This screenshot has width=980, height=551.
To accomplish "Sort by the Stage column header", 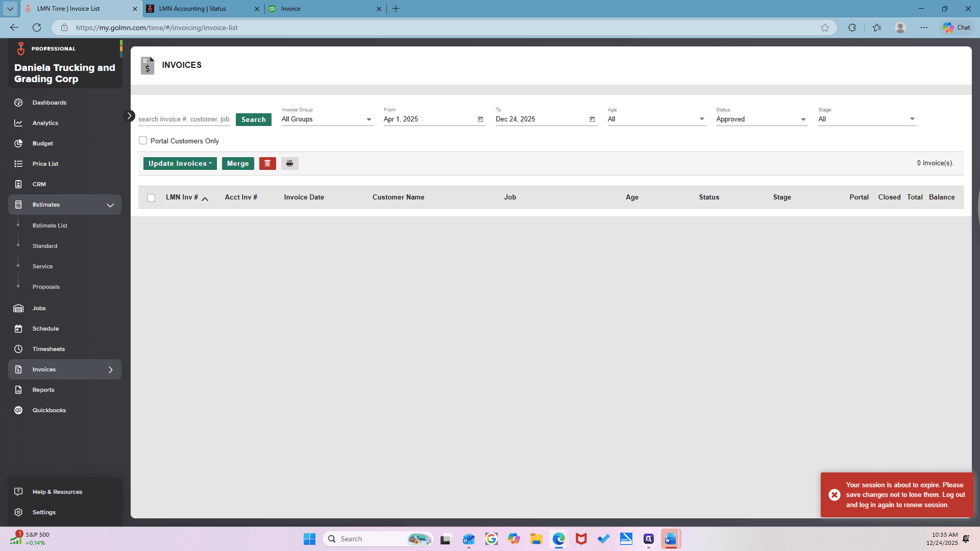I will [x=782, y=197].
